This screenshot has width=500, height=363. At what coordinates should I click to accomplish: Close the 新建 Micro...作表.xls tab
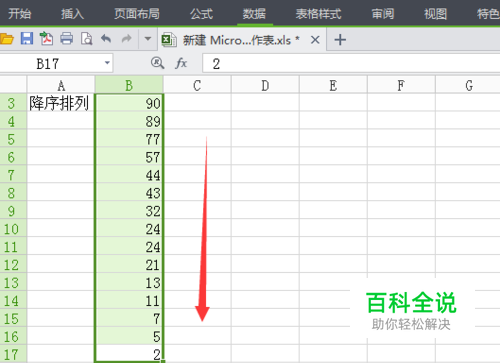click(315, 40)
